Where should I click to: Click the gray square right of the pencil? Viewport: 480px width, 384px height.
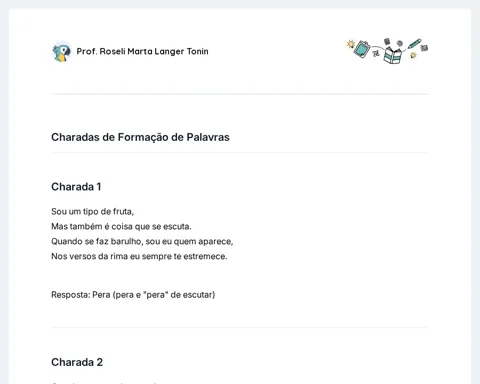tap(424, 48)
